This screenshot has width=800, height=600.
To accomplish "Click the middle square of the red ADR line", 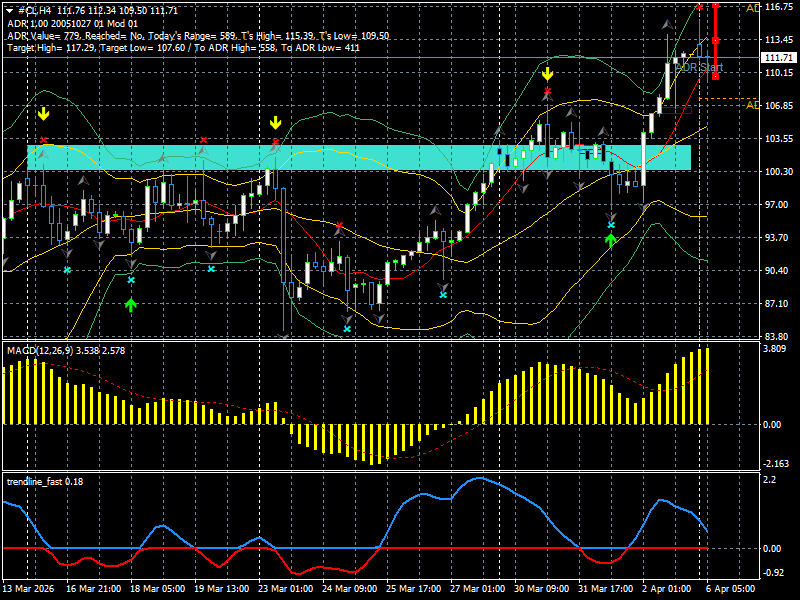I will (x=716, y=40).
